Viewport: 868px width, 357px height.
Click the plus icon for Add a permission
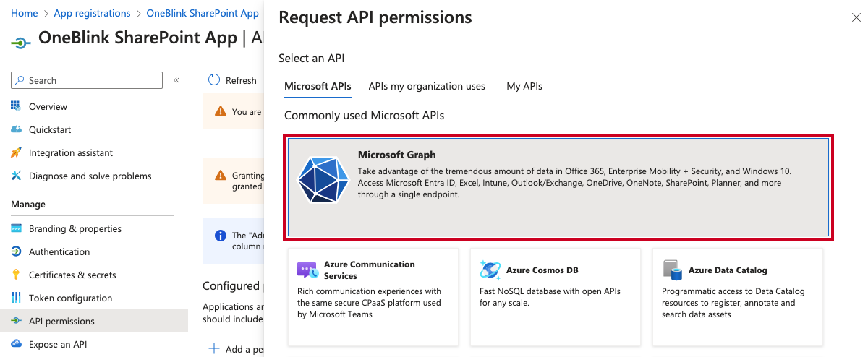[x=214, y=349]
